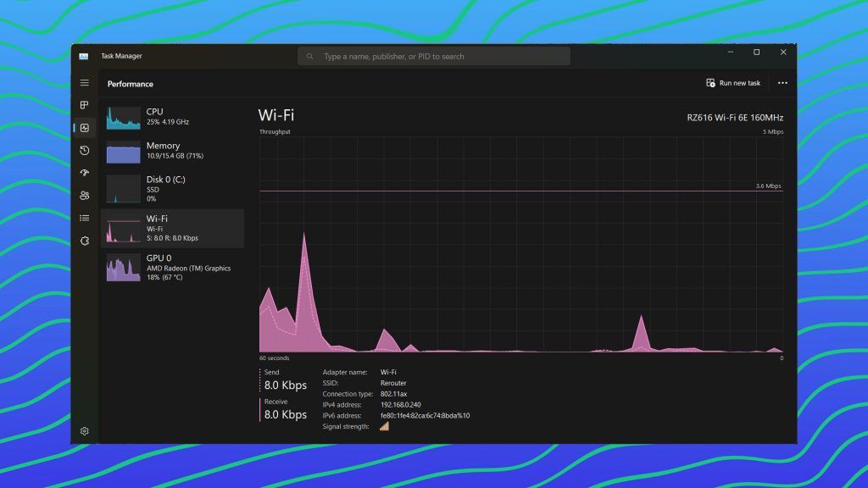
Task: Open the App history page icon
Action: click(84, 151)
